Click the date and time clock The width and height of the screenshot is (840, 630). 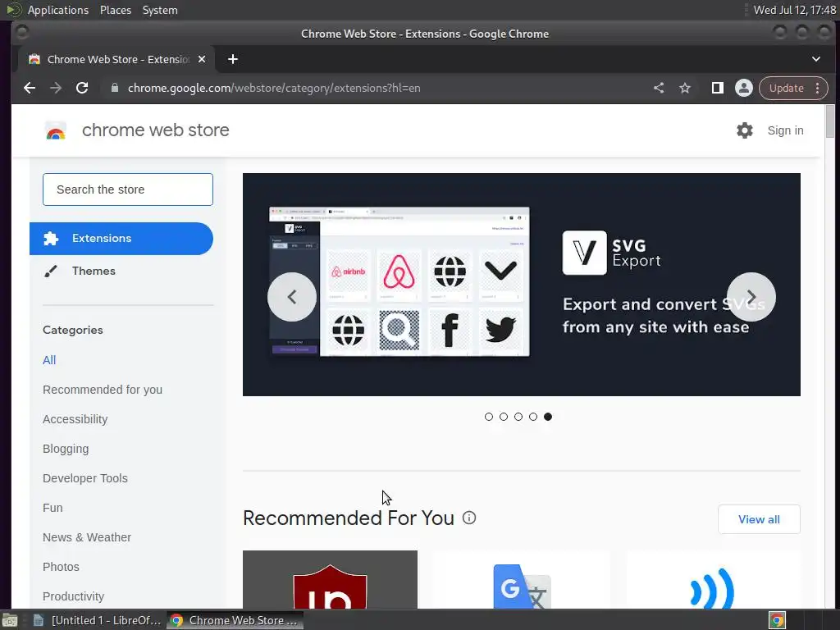[794, 10]
